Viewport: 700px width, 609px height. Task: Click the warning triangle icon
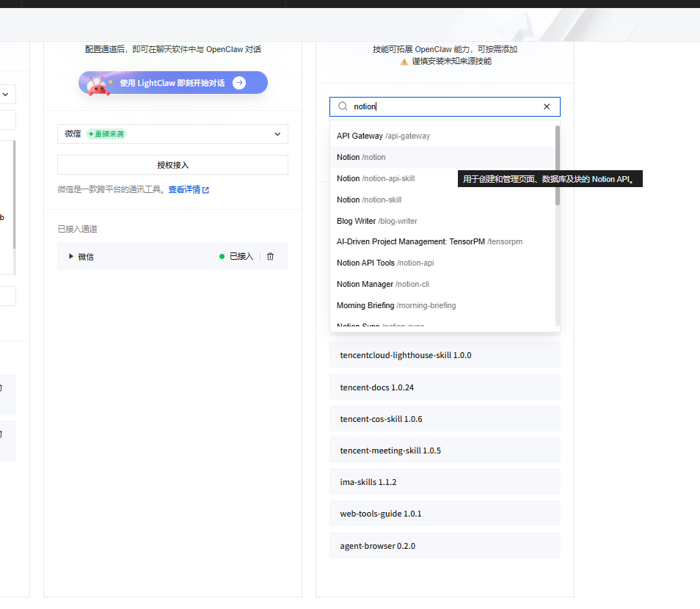click(404, 62)
